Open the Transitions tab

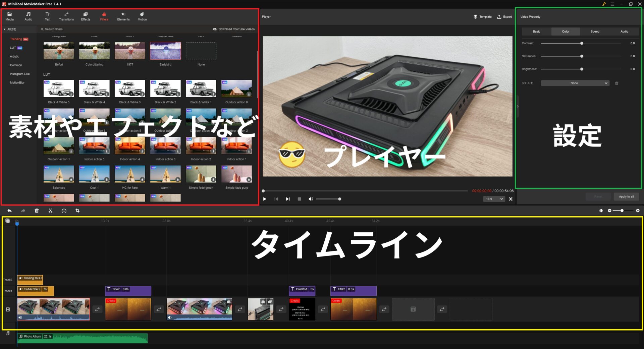click(66, 16)
